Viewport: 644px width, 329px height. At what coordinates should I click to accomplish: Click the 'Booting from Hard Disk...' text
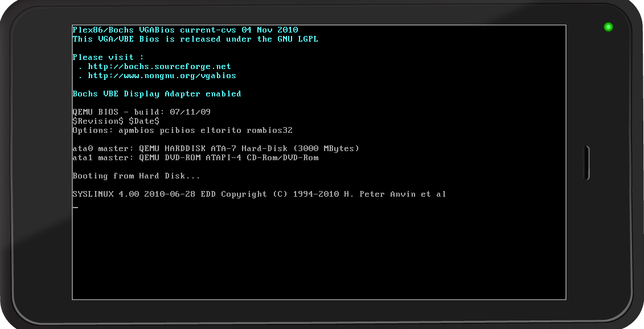coord(136,176)
